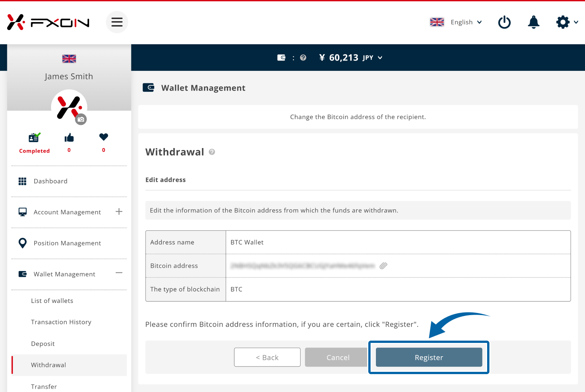
Task: Expand the settings gear dropdown arrow
Action: [x=576, y=22]
